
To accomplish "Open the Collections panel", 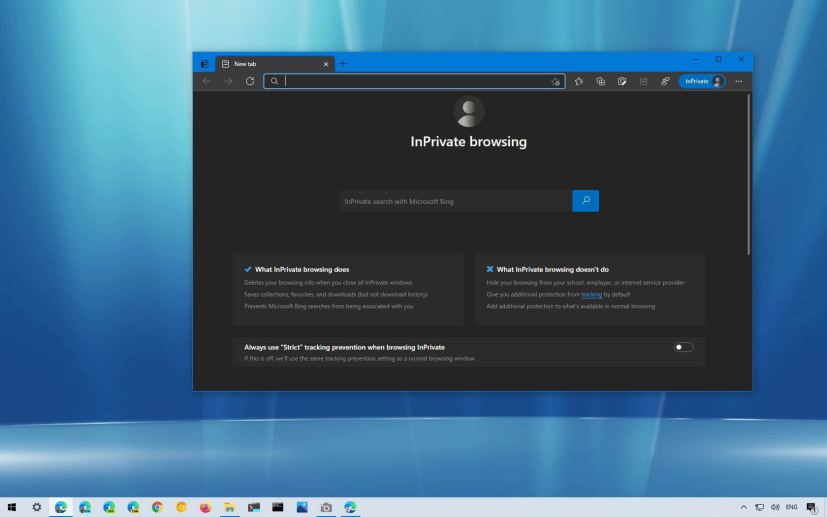I will click(x=601, y=81).
